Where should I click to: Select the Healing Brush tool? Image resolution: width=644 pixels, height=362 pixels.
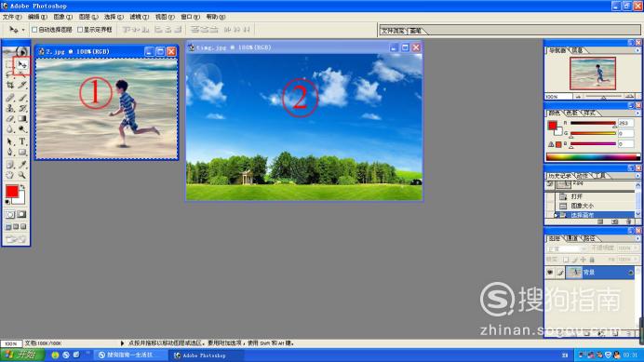pyautogui.click(x=10, y=98)
